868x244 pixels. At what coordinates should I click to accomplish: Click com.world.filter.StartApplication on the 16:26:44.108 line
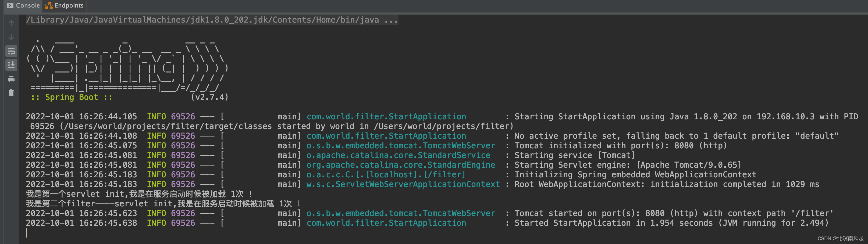coord(386,136)
